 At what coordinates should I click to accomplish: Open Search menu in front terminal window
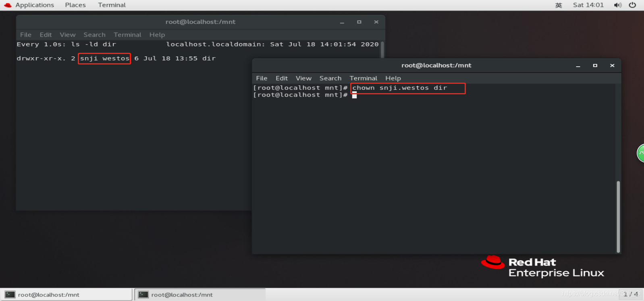click(x=330, y=78)
